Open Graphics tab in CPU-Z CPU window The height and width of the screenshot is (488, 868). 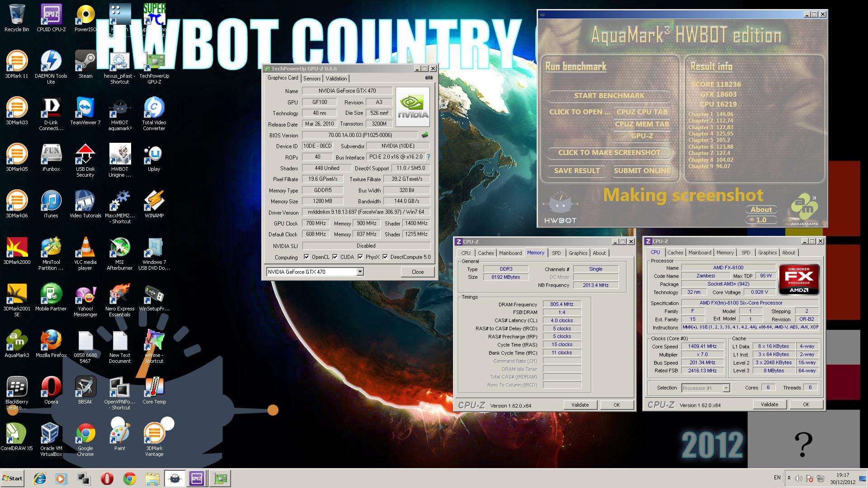[x=767, y=253]
